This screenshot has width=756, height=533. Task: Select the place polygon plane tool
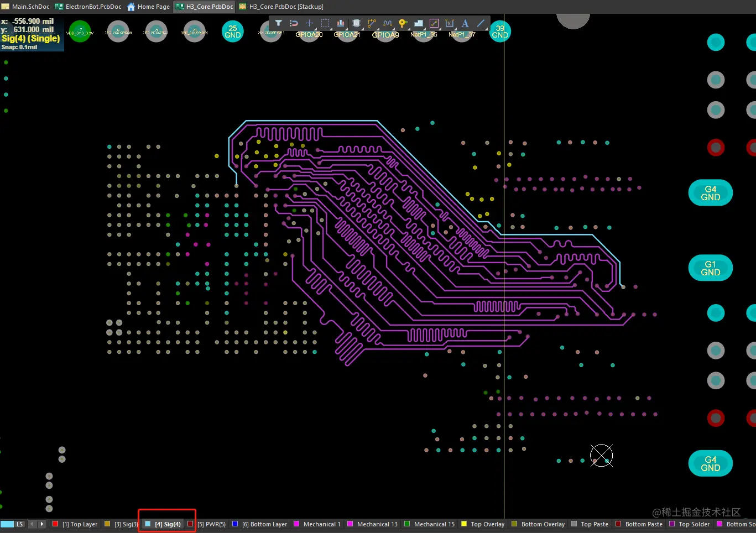click(419, 23)
